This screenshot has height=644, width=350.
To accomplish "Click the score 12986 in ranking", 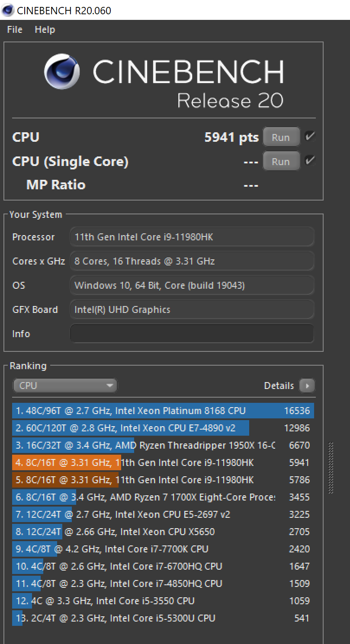I will 297,428.
